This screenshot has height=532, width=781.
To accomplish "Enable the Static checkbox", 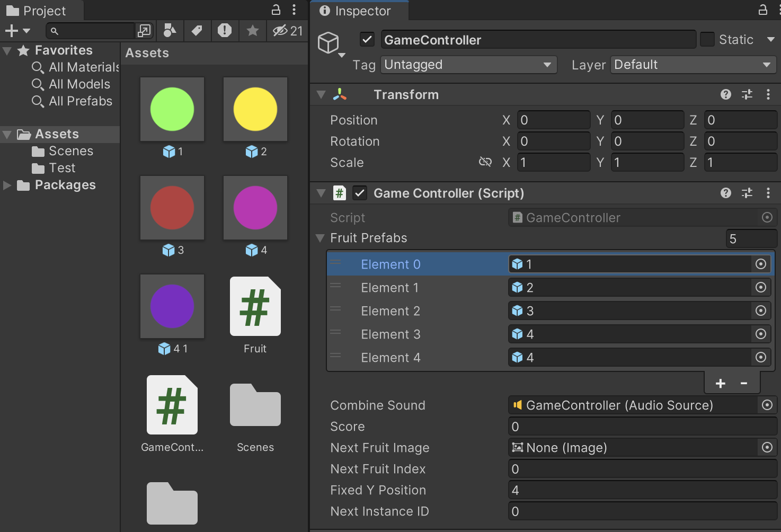I will coord(707,40).
